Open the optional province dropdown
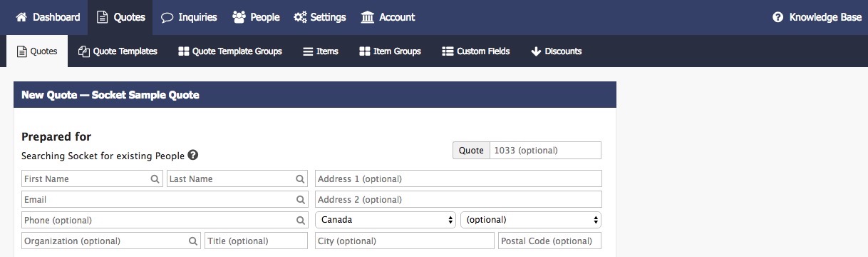The image size is (868, 257). click(531, 220)
